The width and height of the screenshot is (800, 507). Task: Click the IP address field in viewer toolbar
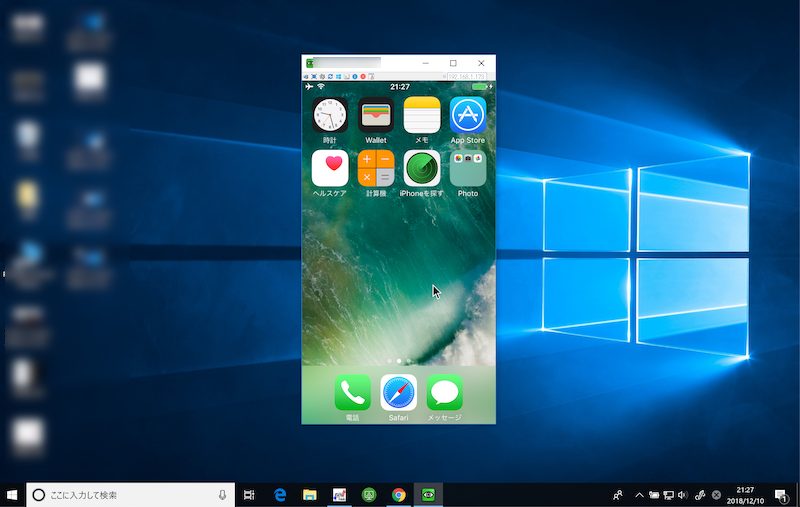click(x=466, y=77)
